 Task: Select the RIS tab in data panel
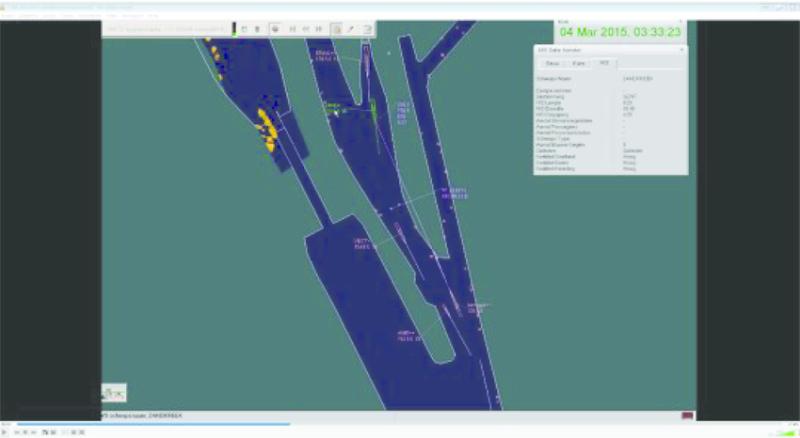[x=602, y=63]
